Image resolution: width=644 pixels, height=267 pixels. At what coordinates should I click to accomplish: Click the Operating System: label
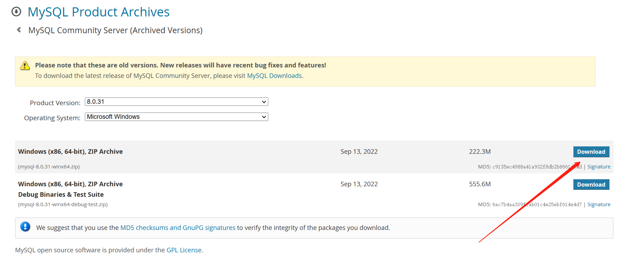(x=52, y=118)
